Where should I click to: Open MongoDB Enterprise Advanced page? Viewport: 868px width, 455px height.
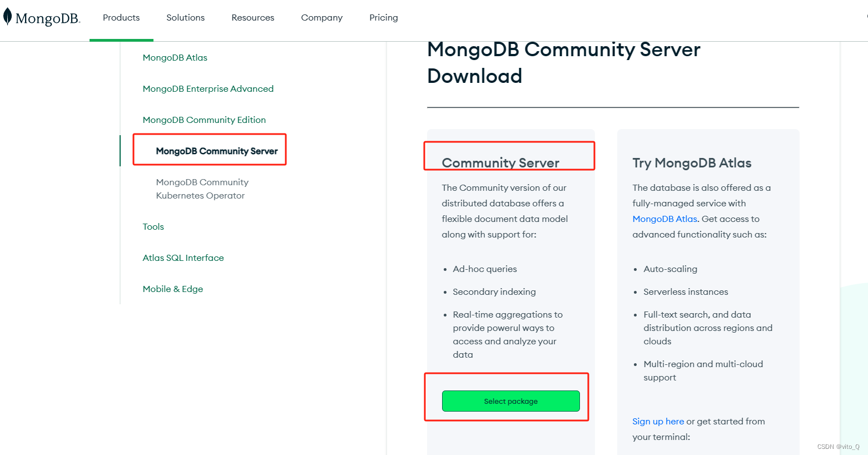tap(208, 88)
